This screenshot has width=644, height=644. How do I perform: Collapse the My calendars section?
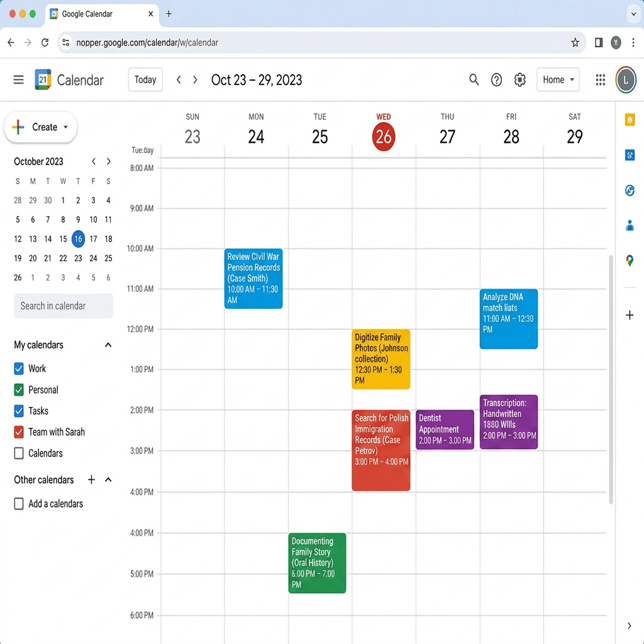pos(108,345)
